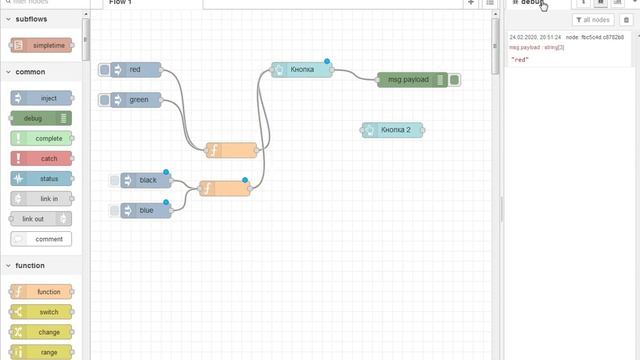Toggle the msg payload debug output button
Image resolution: width=640 pixels, height=360 pixels.
[454, 80]
